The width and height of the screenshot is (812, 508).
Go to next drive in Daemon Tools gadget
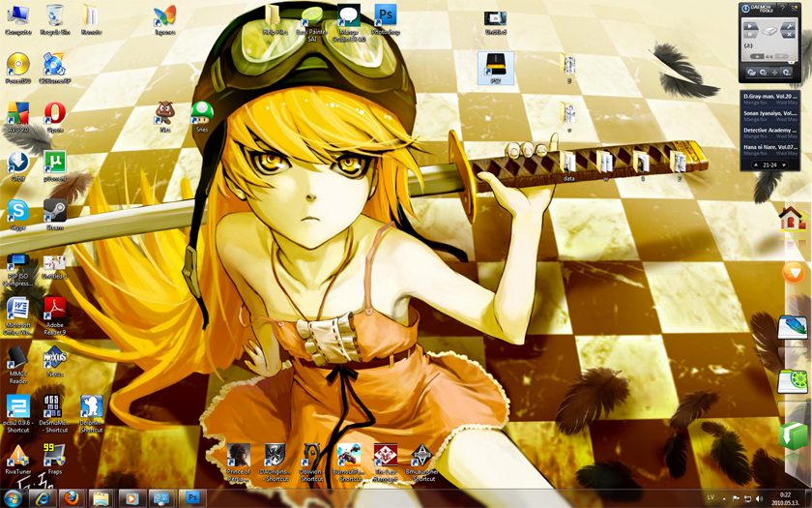tap(781, 56)
